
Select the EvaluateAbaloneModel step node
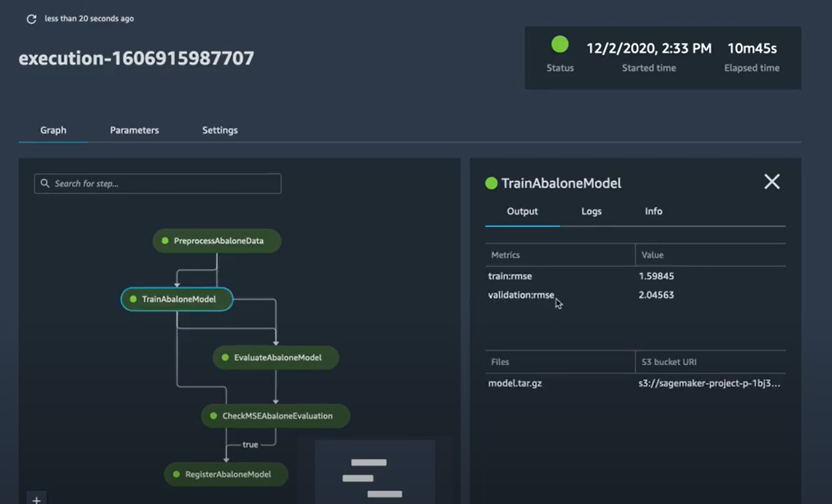276,357
